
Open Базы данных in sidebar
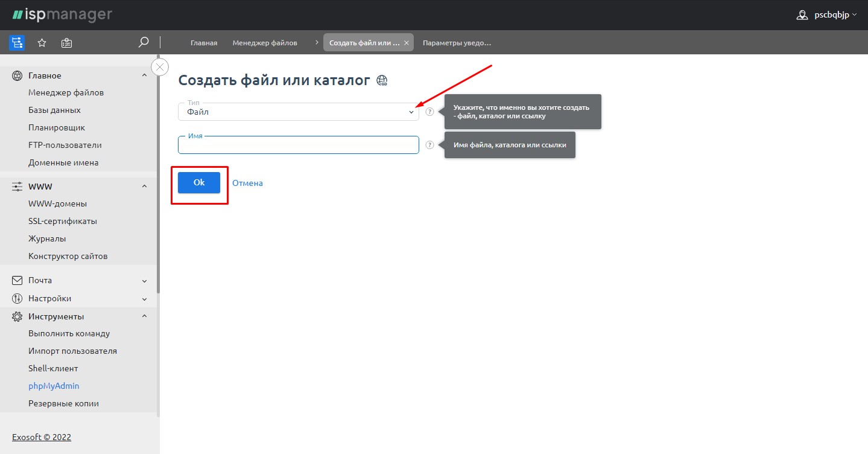54,110
